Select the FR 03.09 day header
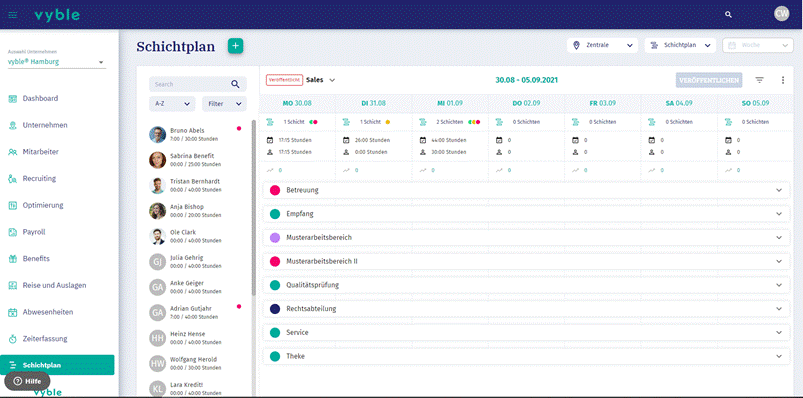The width and height of the screenshot is (803, 398). click(603, 103)
